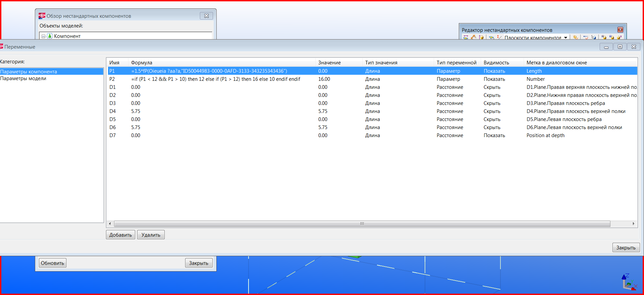The width and height of the screenshot is (644, 295).
Task: Click the formula cell of variable P2
Action: tap(215, 79)
